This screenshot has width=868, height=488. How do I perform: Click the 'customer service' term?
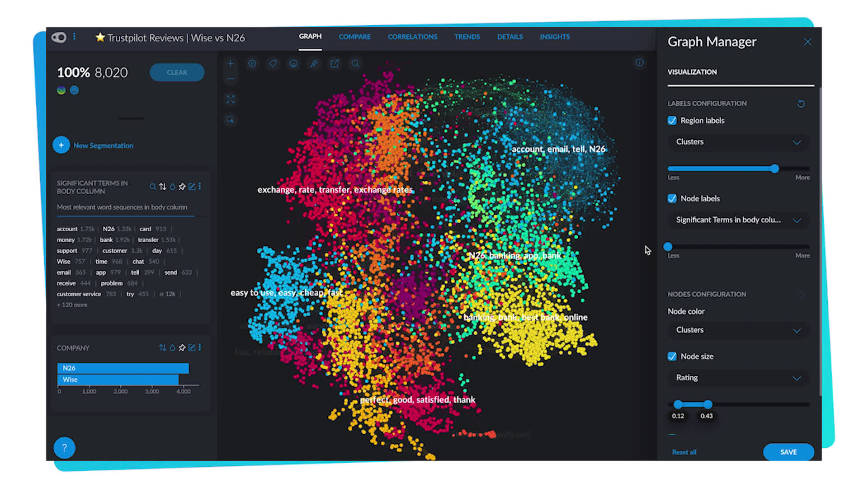(x=79, y=294)
